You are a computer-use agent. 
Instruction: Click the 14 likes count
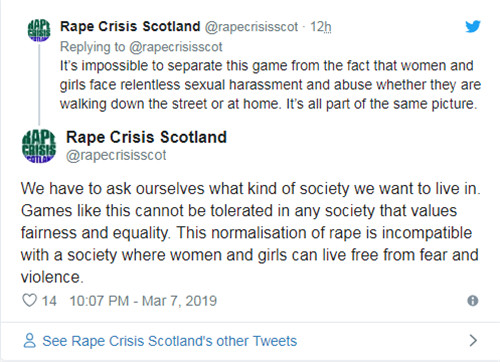coord(49,301)
